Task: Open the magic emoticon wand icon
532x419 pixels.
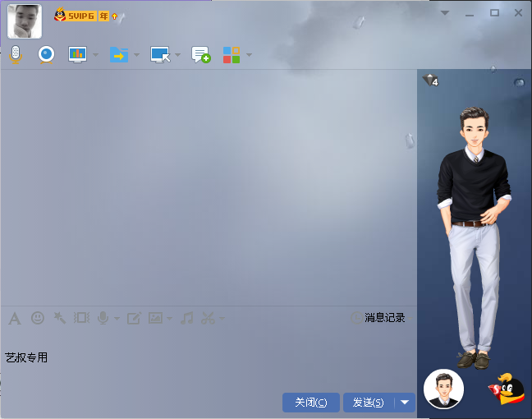Action: click(x=60, y=318)
